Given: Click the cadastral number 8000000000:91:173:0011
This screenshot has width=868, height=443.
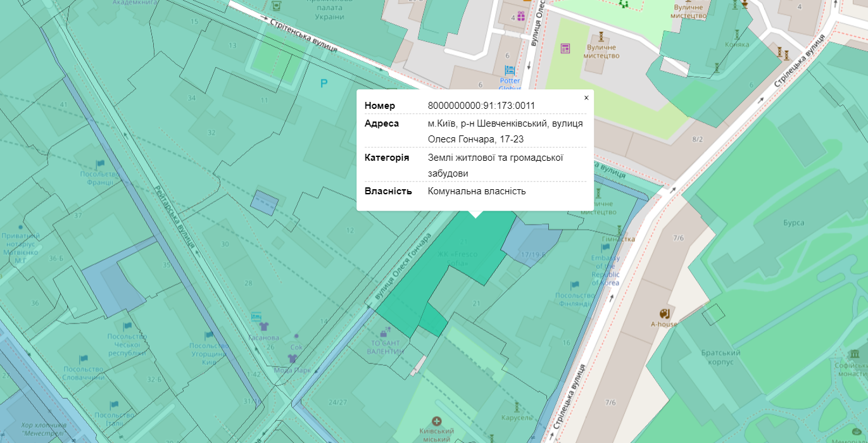Looking at the screenshot, I should (481, 106).
